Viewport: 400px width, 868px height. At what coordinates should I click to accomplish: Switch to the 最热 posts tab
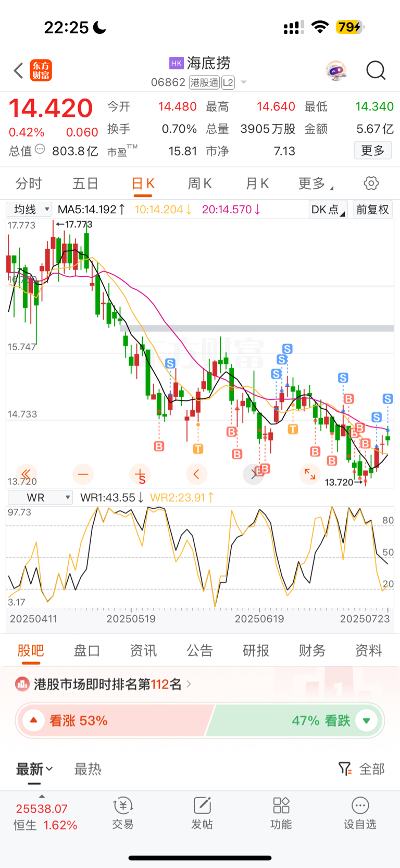pos(87,769)
